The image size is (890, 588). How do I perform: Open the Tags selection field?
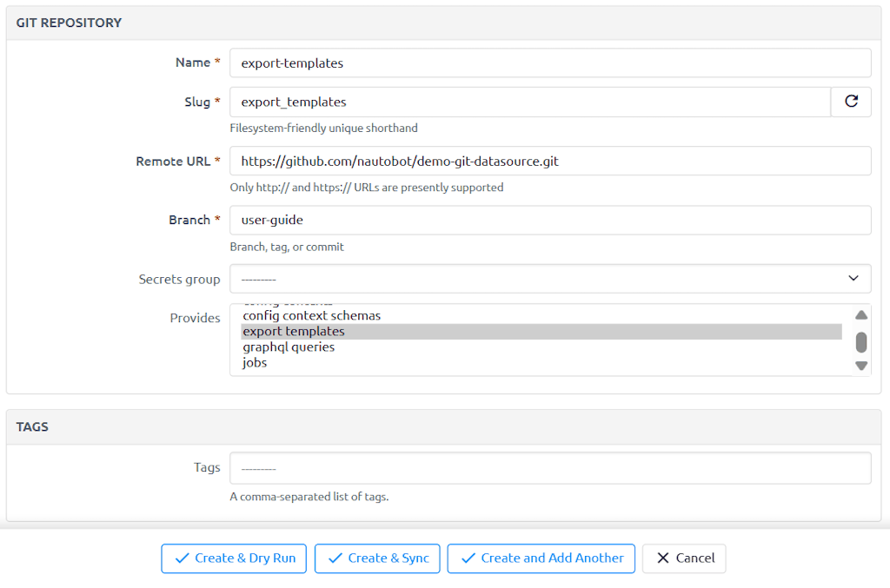(549, 468)
